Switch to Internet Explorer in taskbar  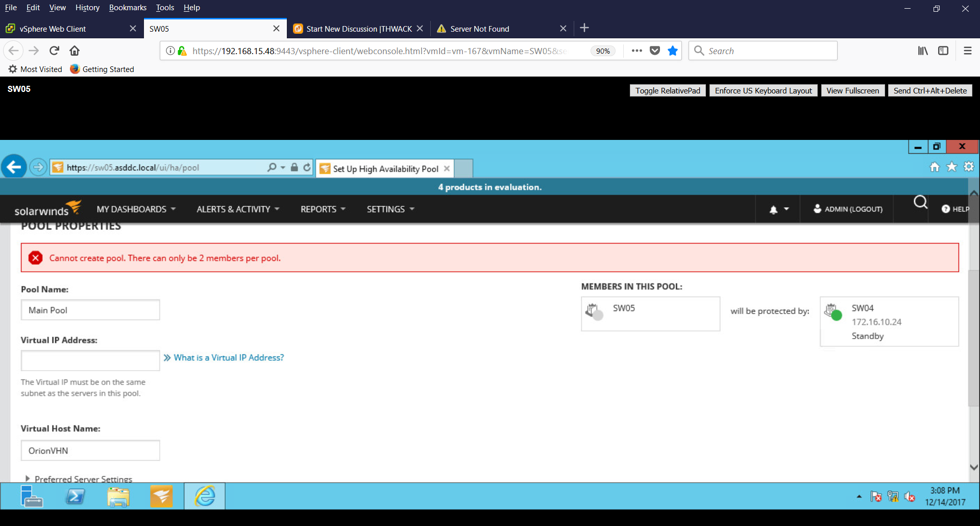[x=205, y=496]
